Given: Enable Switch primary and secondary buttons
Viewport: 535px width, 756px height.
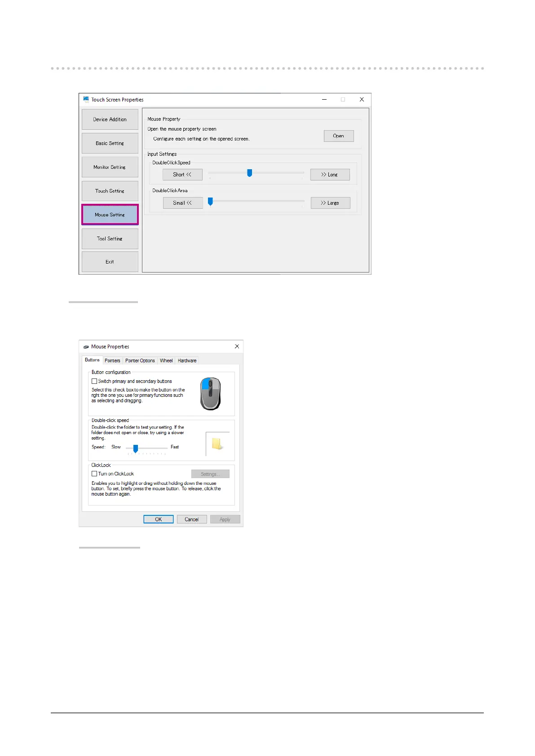Looking at the screenshot, I should 94,381.
